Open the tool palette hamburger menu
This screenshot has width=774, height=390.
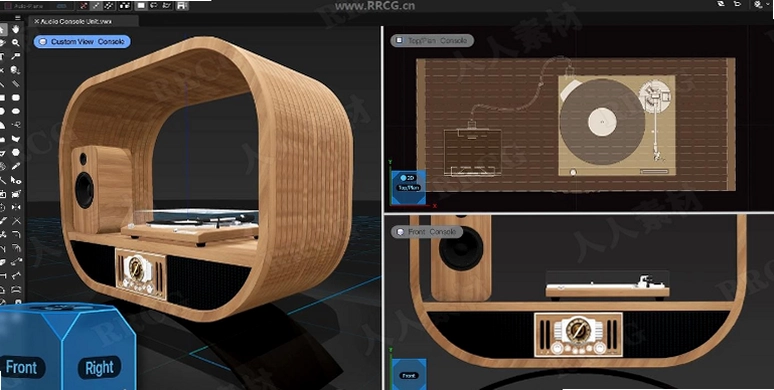(18, 18)
